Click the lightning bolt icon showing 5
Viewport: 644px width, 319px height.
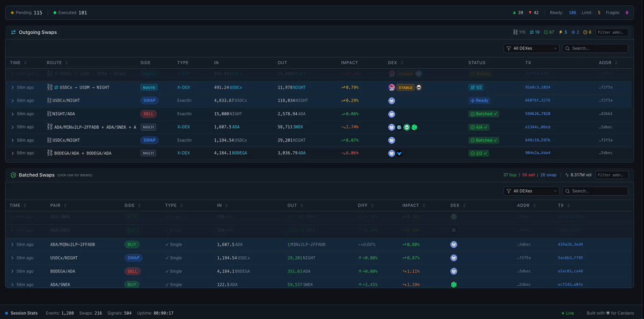click(561, 32)
